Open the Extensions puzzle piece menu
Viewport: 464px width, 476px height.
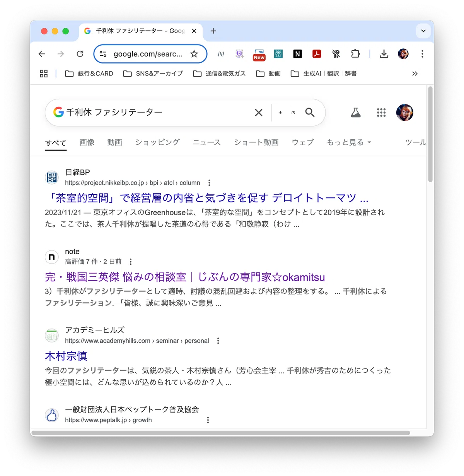pos(355,54)
